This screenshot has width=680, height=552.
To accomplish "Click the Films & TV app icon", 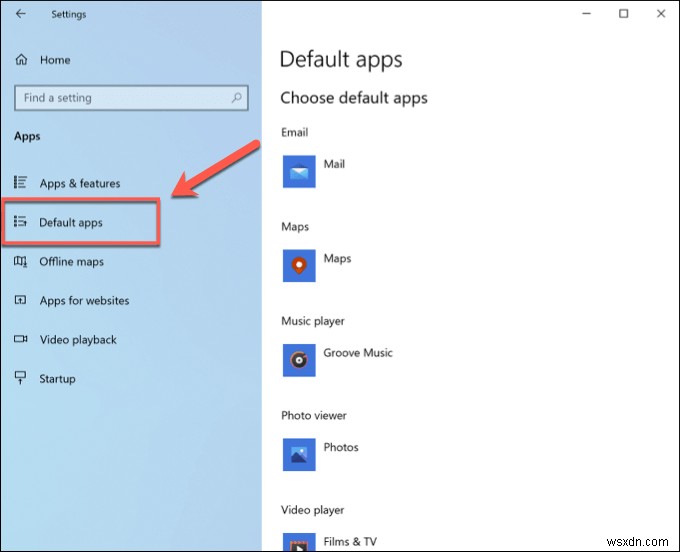I will (299, 542).
